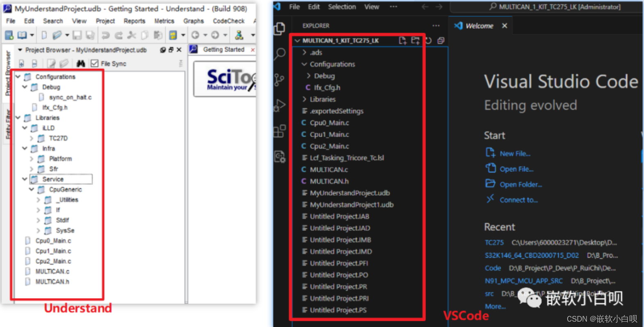Viewport: 644px width, 327px height.
Task: Open VSCode Source Control icon
Action: (x=280, y=80)
